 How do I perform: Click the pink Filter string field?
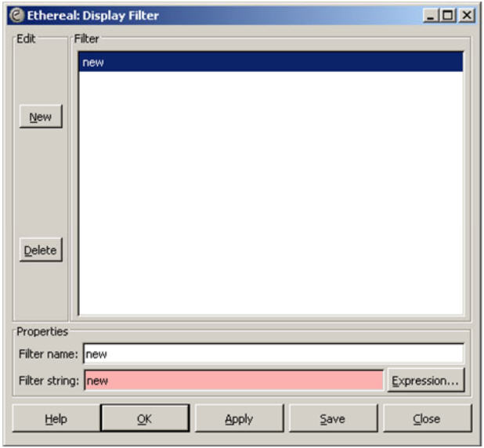click(x=233, y=381)
